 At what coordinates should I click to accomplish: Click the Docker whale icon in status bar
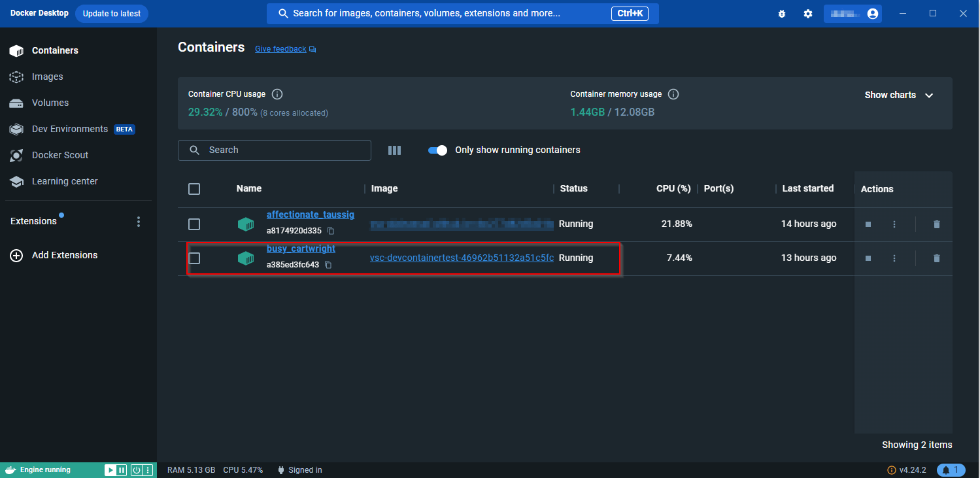click(x=10, y=470)
